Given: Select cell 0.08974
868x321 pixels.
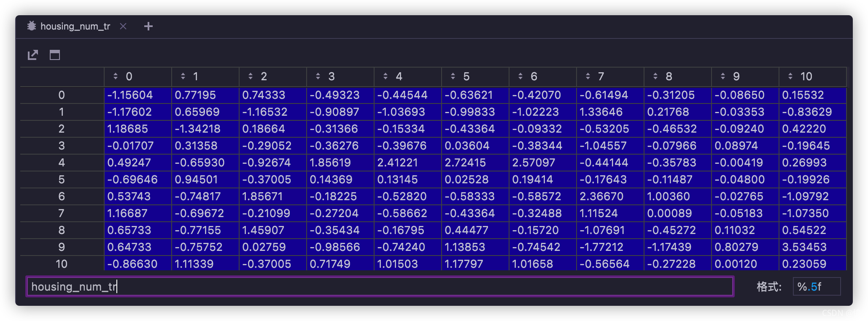Looking at the screenshot, I should tap(745, 146).
